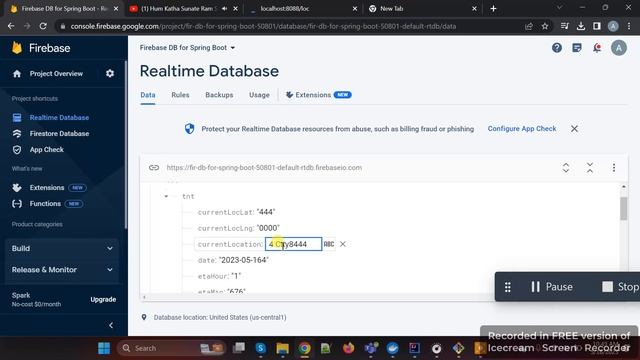Copy database URL link icon
Screen dimensions: 640x360
(x=154, y=167)
